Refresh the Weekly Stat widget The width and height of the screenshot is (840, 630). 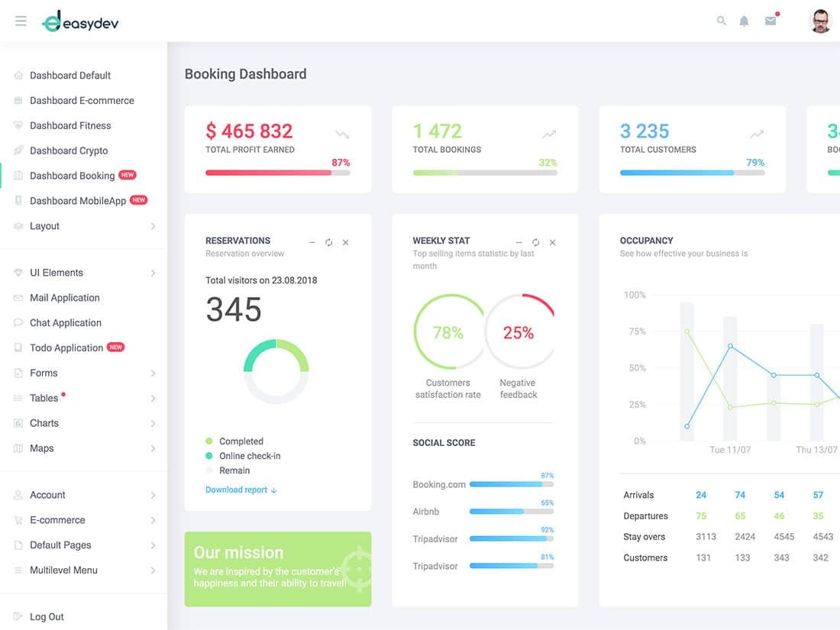click(535, 242)
